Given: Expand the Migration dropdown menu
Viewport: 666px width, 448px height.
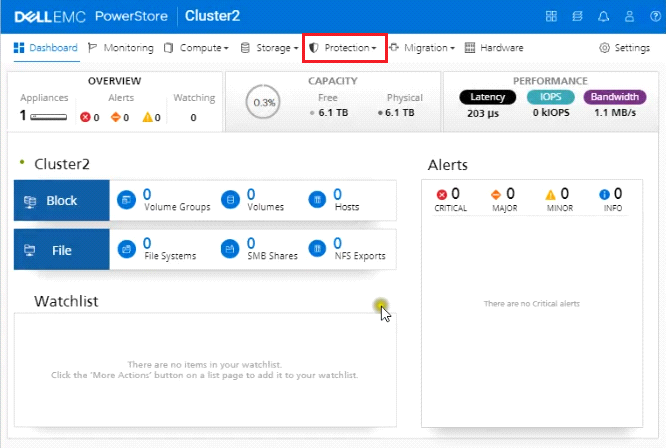Looking at the screenshot, I should click(422, 48).
